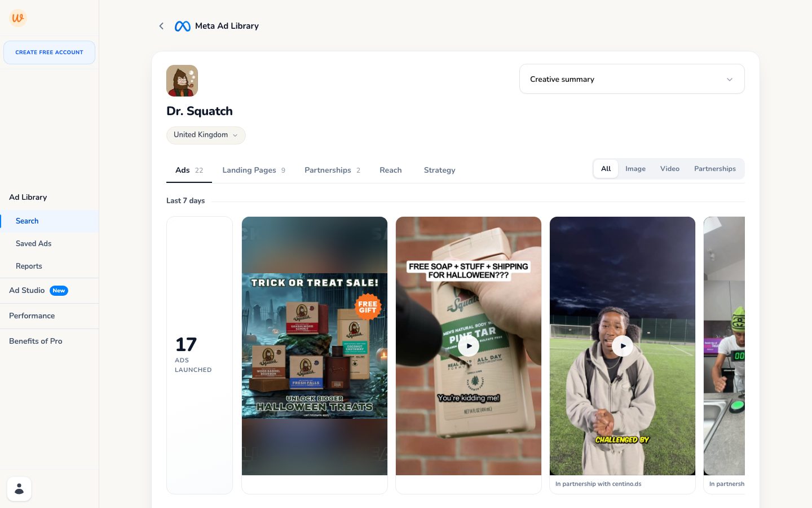Click the 17 Ads Launched card
The image size is (812, 508).
[x=200, y=355]
